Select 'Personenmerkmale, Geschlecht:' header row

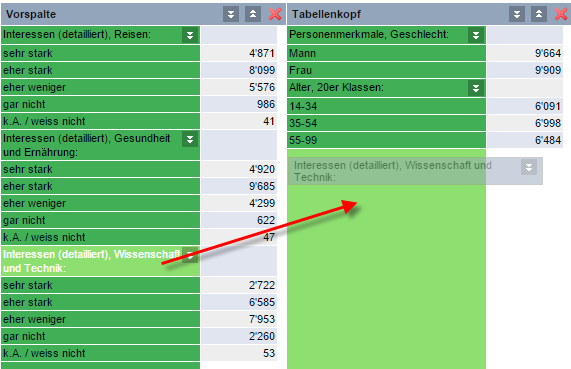click(x=386, y=35)
